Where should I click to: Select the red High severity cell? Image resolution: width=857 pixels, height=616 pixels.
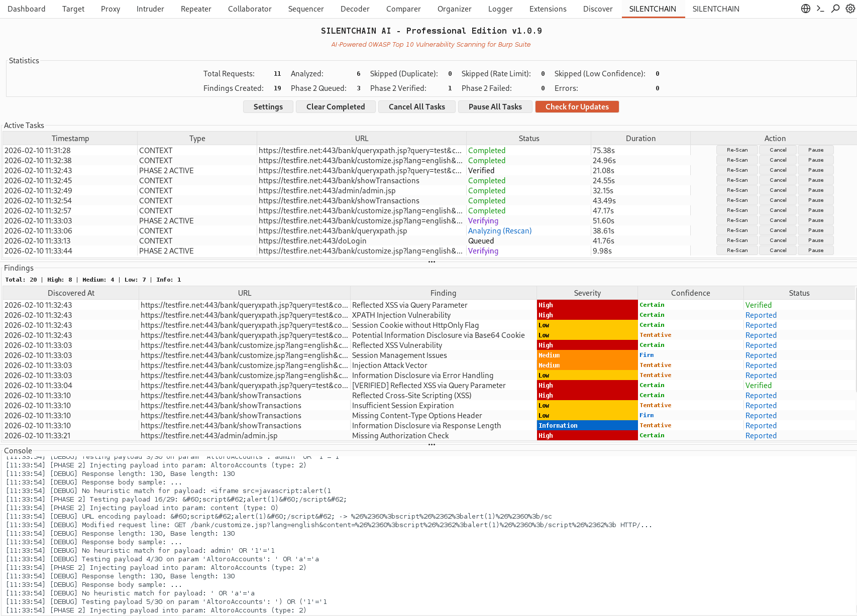[587, 305]
